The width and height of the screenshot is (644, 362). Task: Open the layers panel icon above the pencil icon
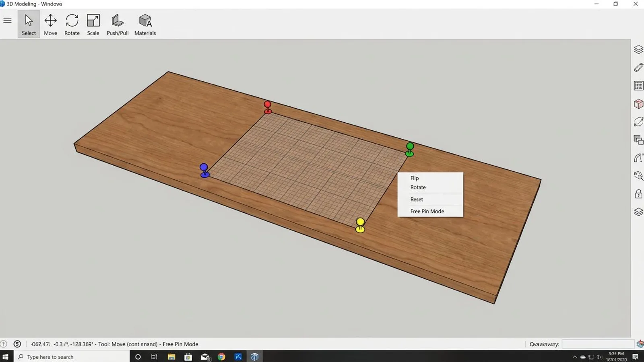[638, 49]
